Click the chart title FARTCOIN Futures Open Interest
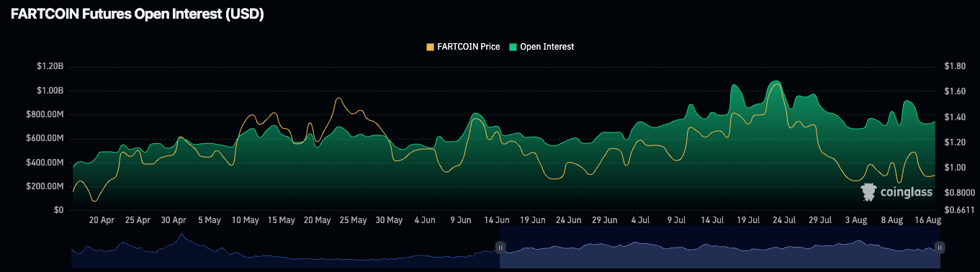This screenshot has width=980, height=272. 138,14
